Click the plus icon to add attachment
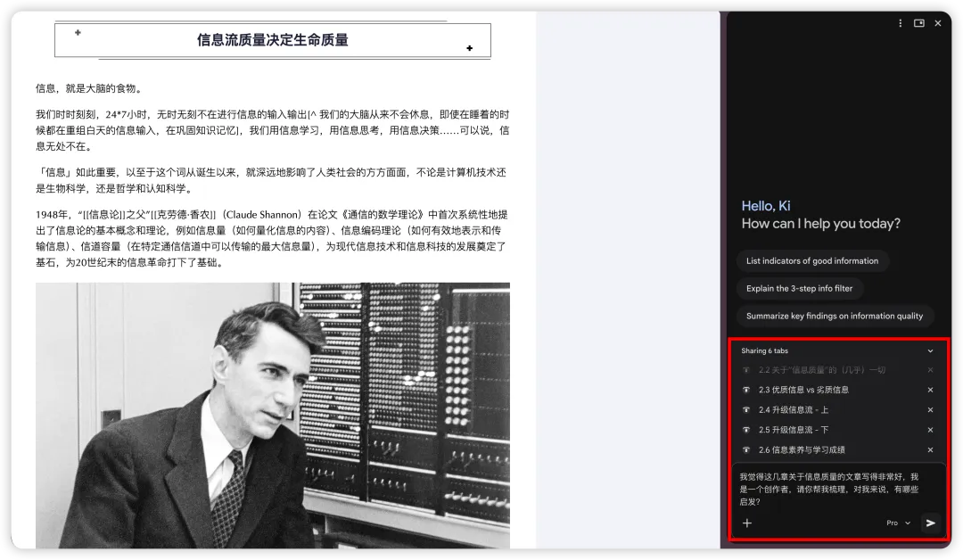This screenshot has width=963, height=560. point(747,523)
